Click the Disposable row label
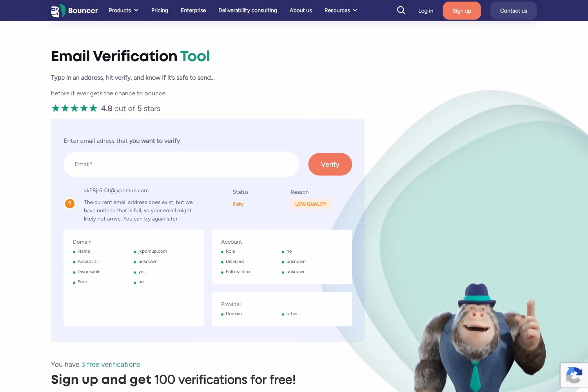This screenshot has width=588, height=392. pos(89,272)
